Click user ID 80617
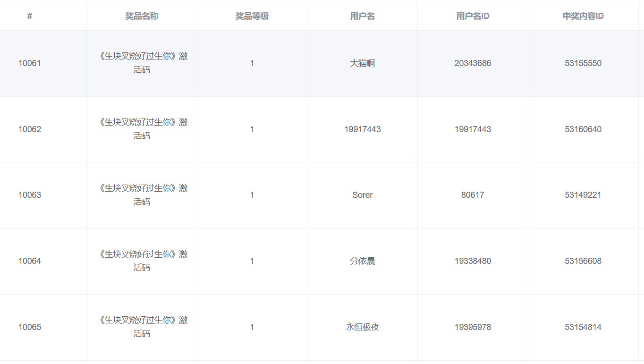644x364 pixels. tap(473, 195)
